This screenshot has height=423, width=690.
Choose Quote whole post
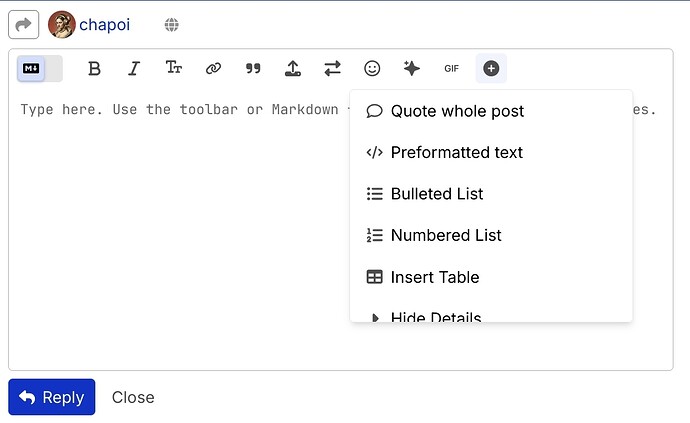point(491,111)
